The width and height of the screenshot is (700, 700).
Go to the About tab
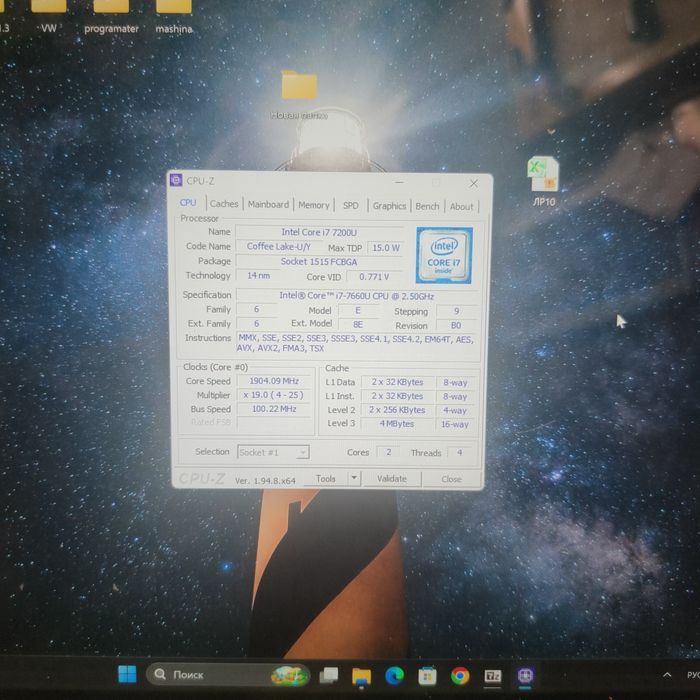[461, 207]
